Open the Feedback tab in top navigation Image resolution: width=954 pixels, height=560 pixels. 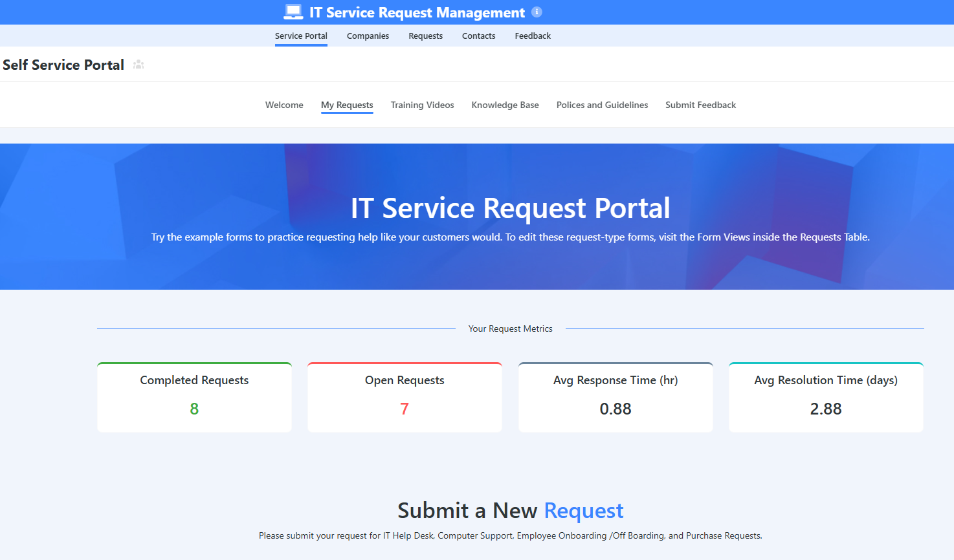point(533,36)
